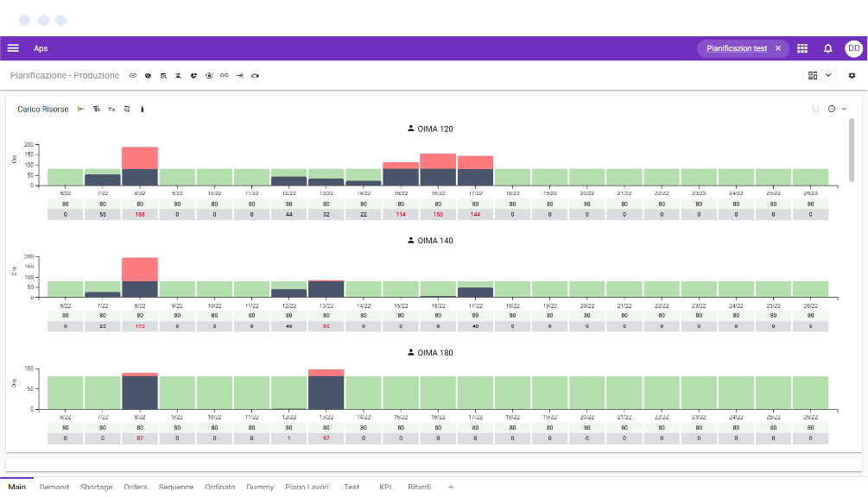Click first icon next to Carico Risorse
This screenshot has width=868, height=497.
coord(81,110)
